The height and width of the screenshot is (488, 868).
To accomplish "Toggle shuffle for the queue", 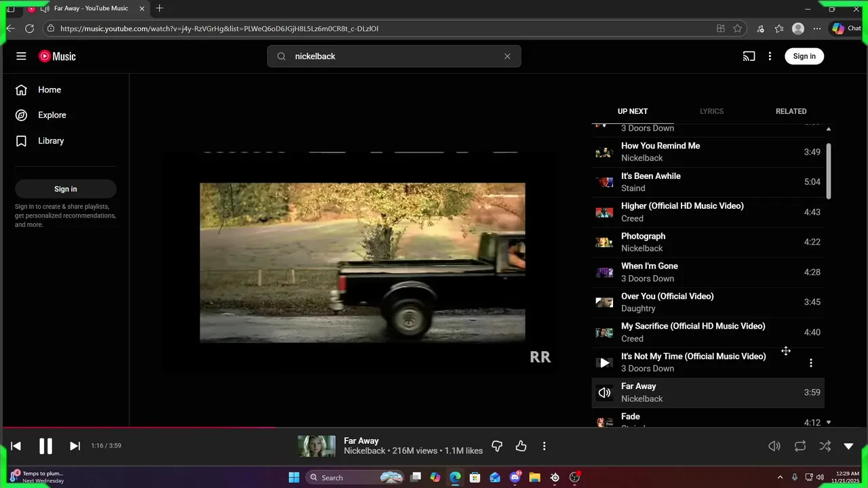I will pos(825,446).
